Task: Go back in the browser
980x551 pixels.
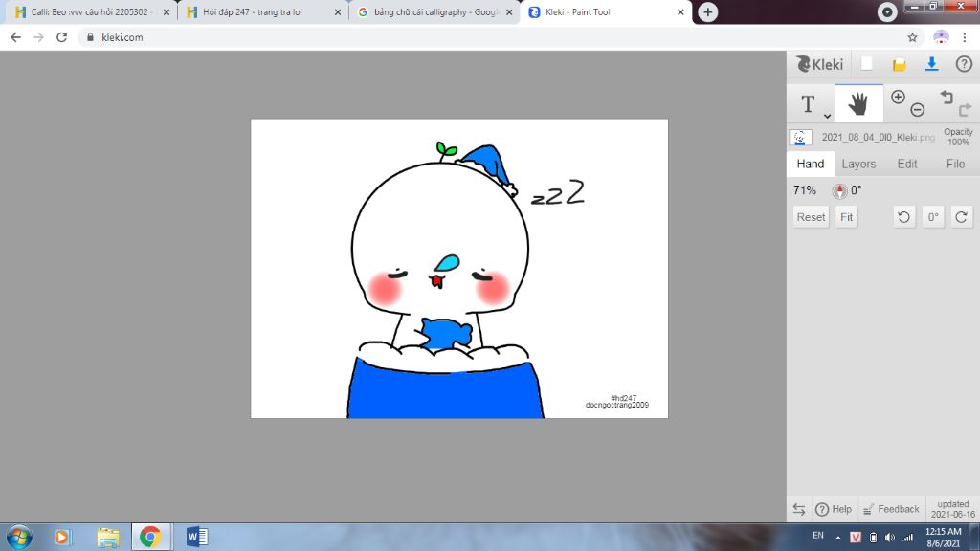Action: pos(15,37)
